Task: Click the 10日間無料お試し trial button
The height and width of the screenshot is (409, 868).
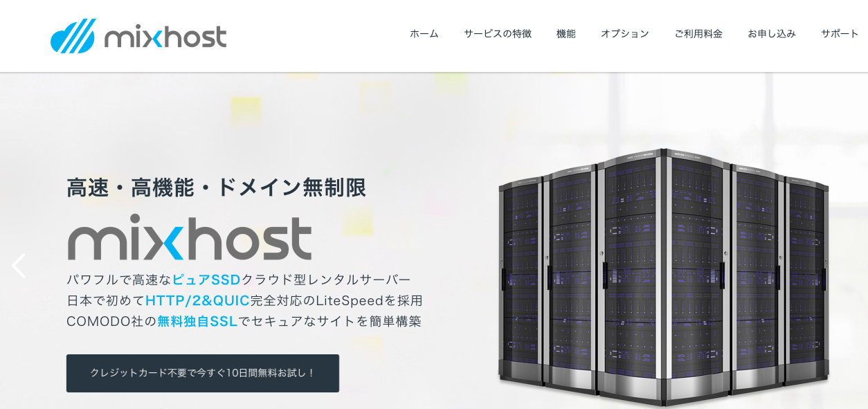Action: [x=203, y=373]
